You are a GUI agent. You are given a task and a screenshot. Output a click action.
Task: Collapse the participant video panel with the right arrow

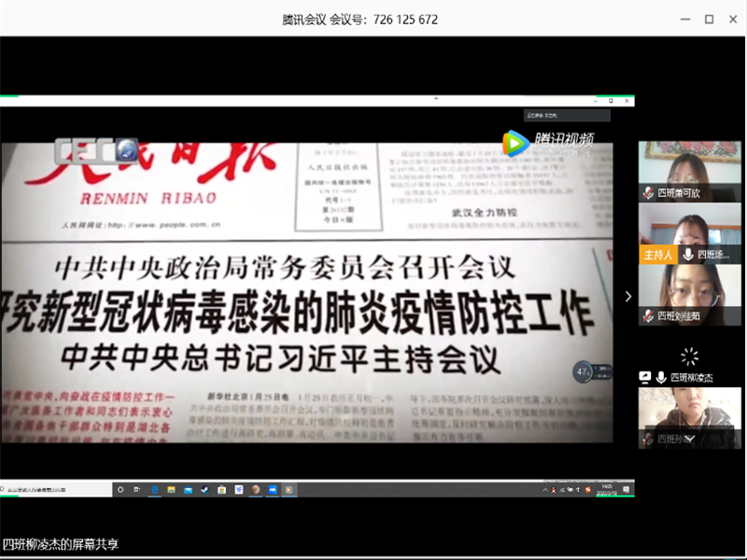(628, 296)
